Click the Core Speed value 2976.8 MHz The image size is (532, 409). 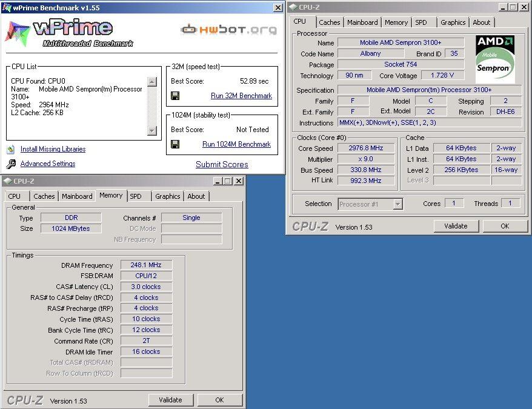366,148
